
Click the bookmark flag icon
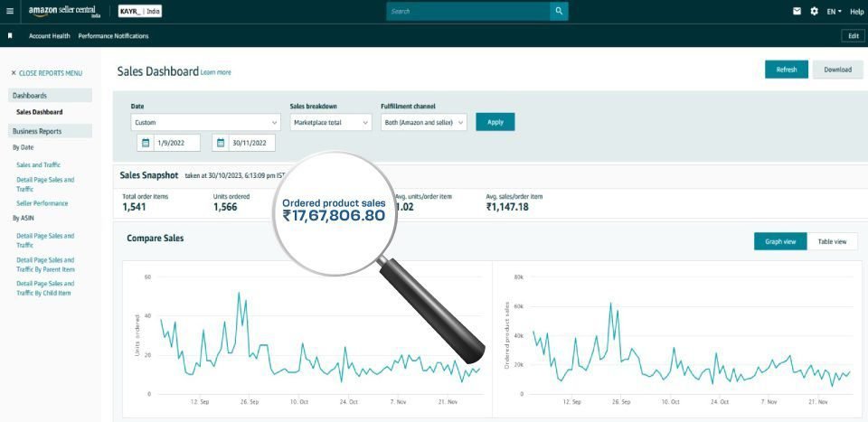click(10, 36)
